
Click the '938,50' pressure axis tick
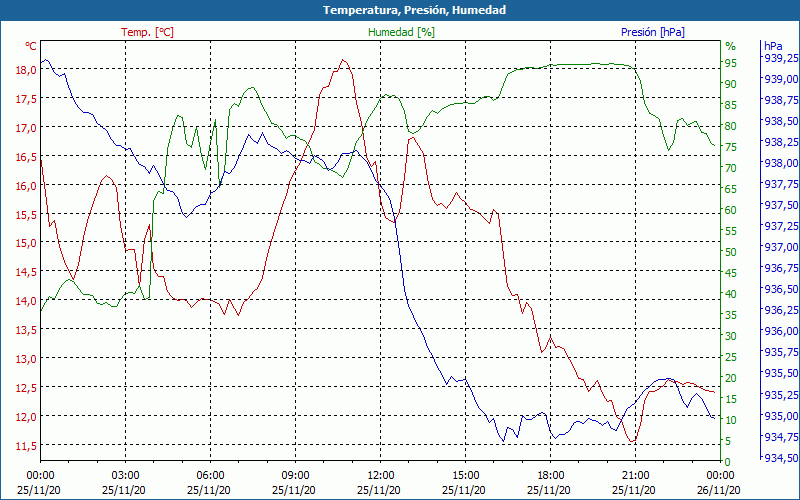(x=782, y=121)
